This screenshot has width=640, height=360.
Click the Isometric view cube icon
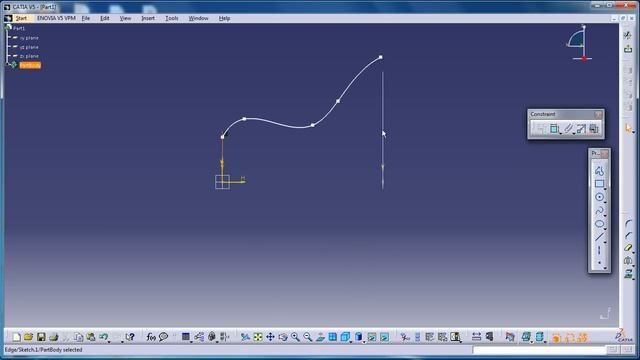(345, 337)
